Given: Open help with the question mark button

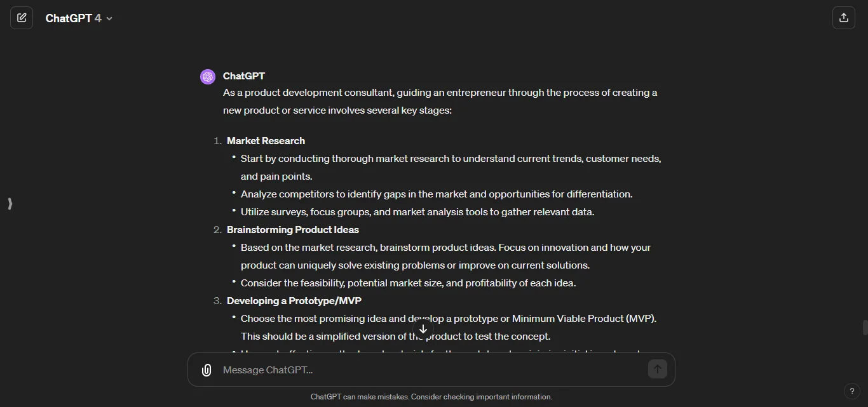Looking at the screenshot, I should [x=852, y=391].
